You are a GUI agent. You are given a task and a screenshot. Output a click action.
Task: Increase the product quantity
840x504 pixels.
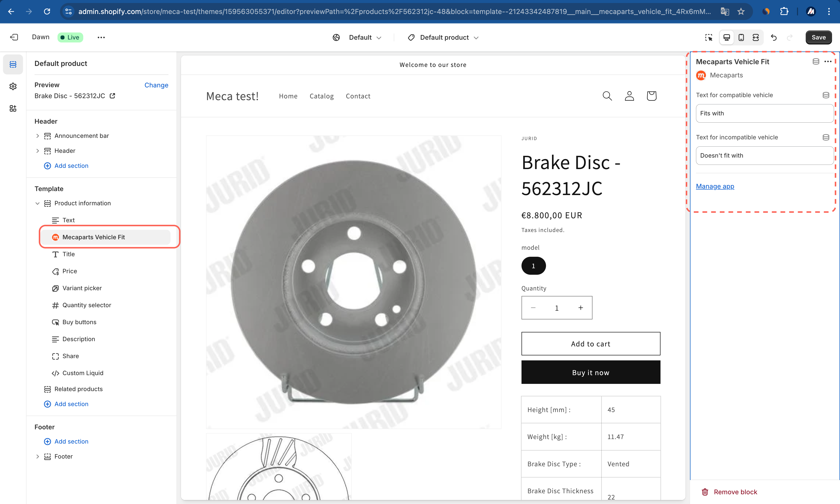[x=580, y=308]
